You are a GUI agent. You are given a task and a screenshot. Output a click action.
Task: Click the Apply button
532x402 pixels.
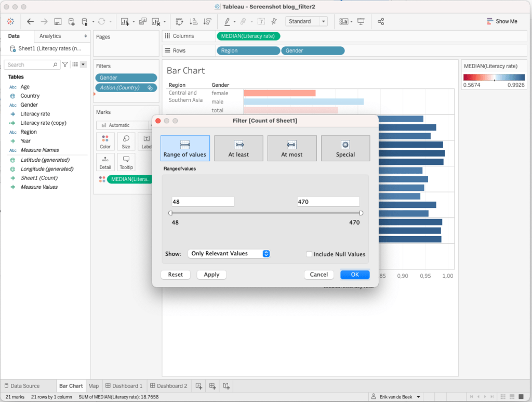click(x=211, y=275)
